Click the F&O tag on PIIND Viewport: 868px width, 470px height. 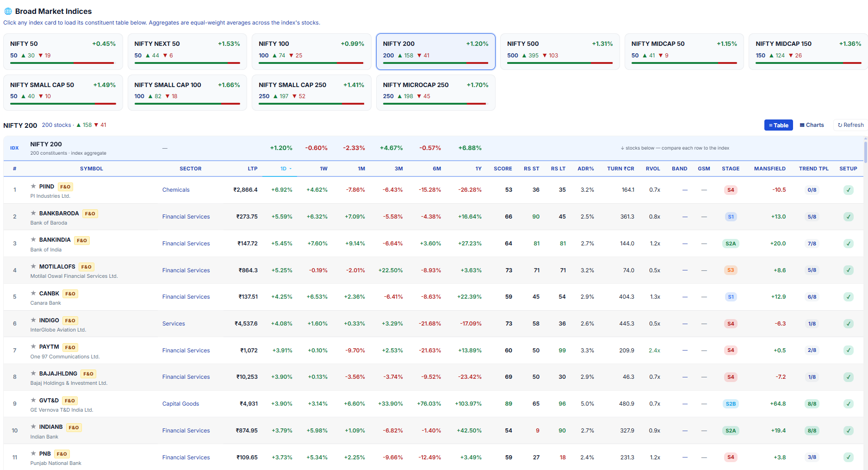(x=65, y=187)
